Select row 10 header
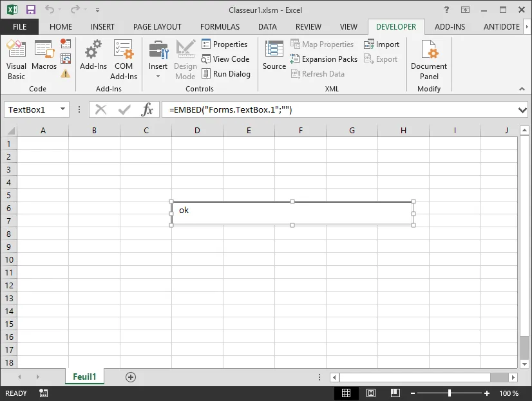 point(9,259)
